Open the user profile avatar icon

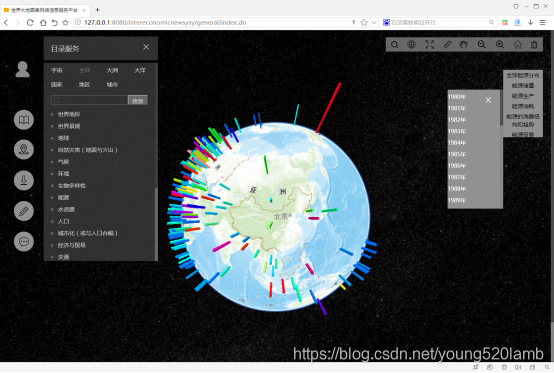[x=23, y=69]
